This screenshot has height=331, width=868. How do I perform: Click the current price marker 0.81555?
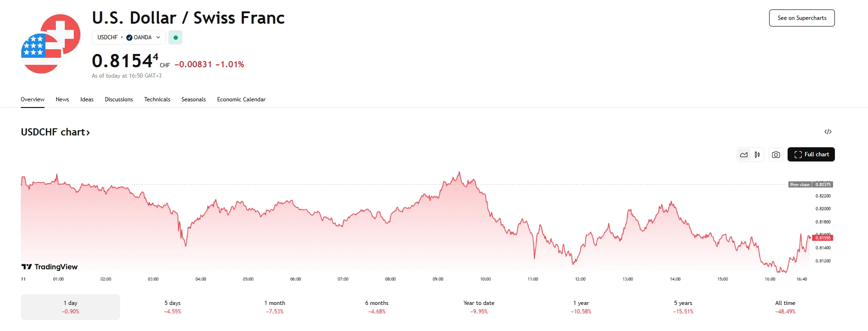click(823, 238)
